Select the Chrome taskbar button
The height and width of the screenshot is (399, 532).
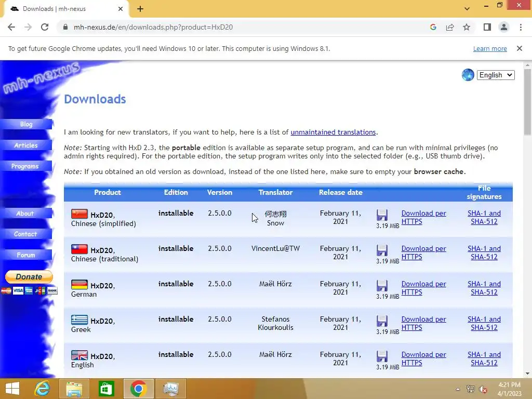click(x=138, y=389)
